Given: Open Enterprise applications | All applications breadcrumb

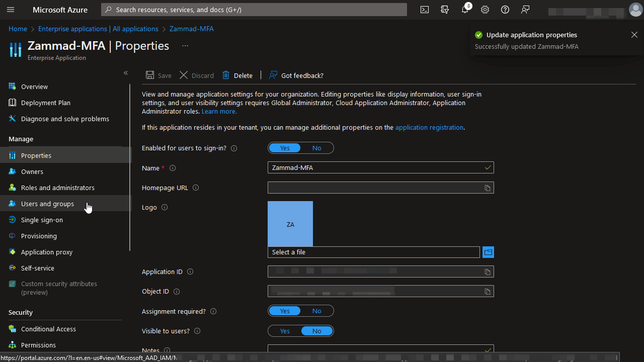Looking at the screenshot, I should [x=98, y=29].
